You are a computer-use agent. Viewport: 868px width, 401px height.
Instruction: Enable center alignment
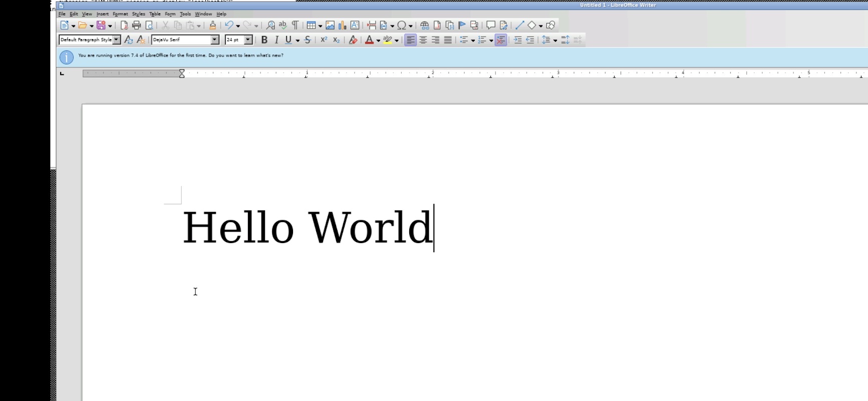point(423,40)
